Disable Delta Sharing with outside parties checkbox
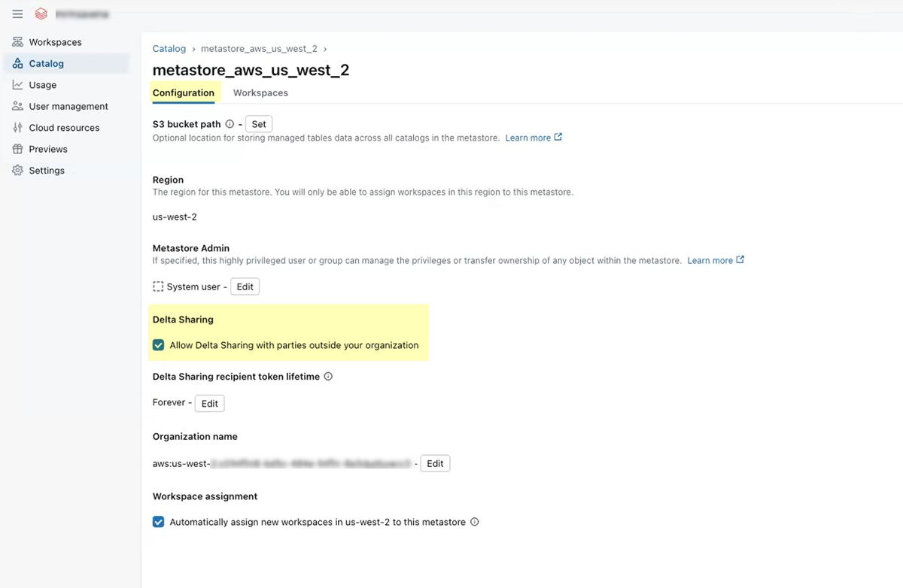903x588 pixels. (x=159, y=345)
